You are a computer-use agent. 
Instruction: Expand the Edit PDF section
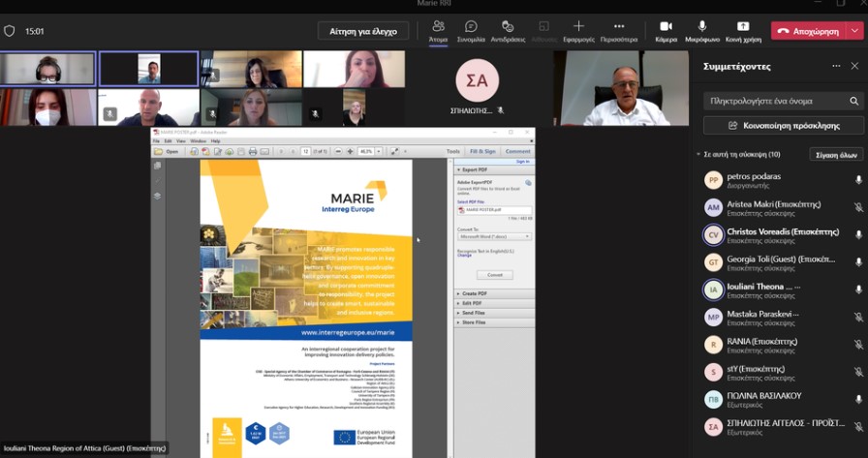pos(494,303)
